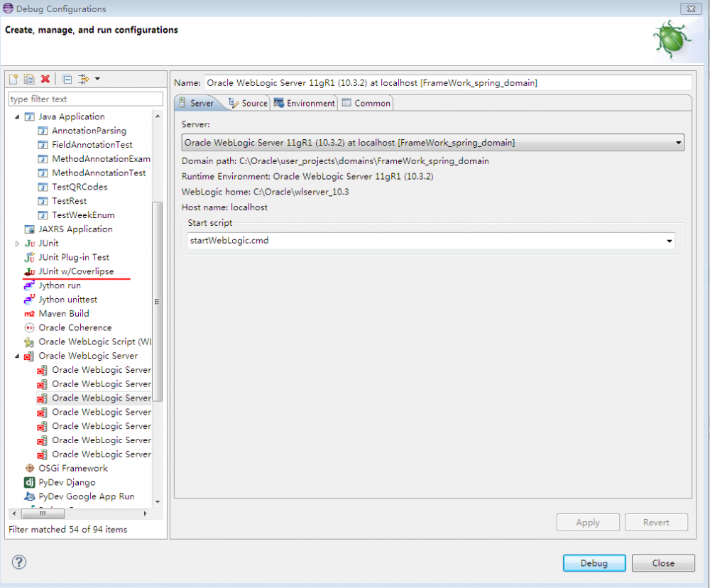Click the Revert button
This screenshot has height=588, width=710.
click(656, 523)
